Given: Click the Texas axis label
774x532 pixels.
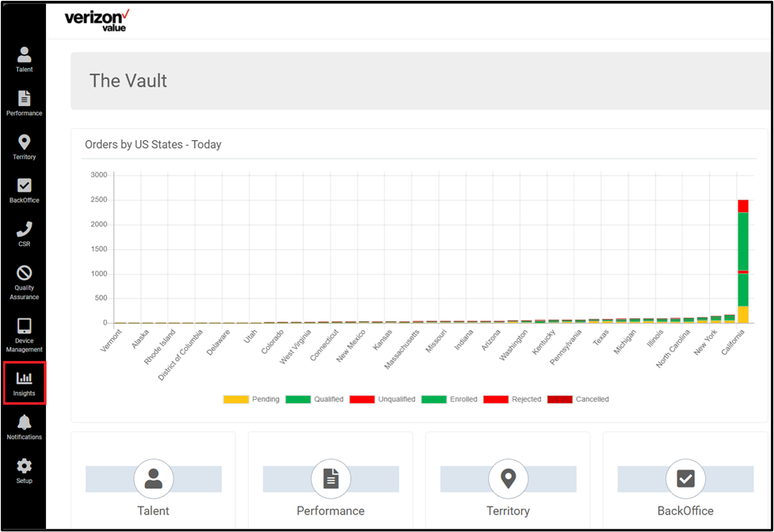Looking at the screenshot, I should tap(601, 337).
